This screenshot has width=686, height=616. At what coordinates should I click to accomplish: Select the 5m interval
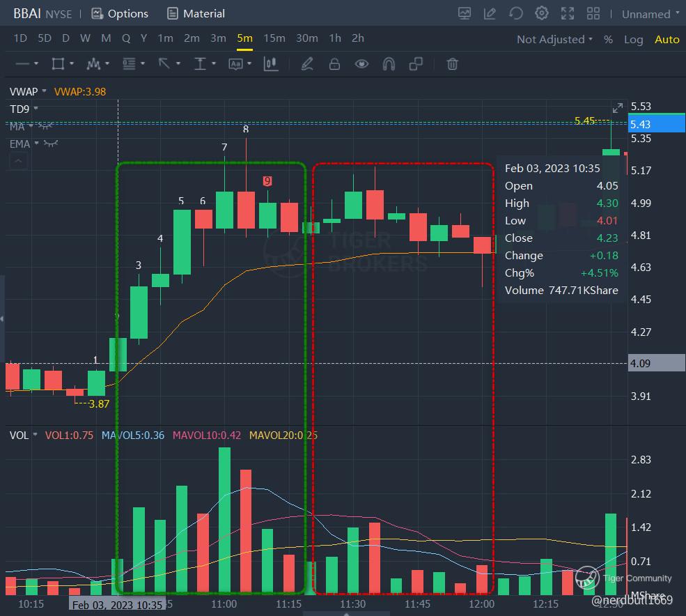244,38
